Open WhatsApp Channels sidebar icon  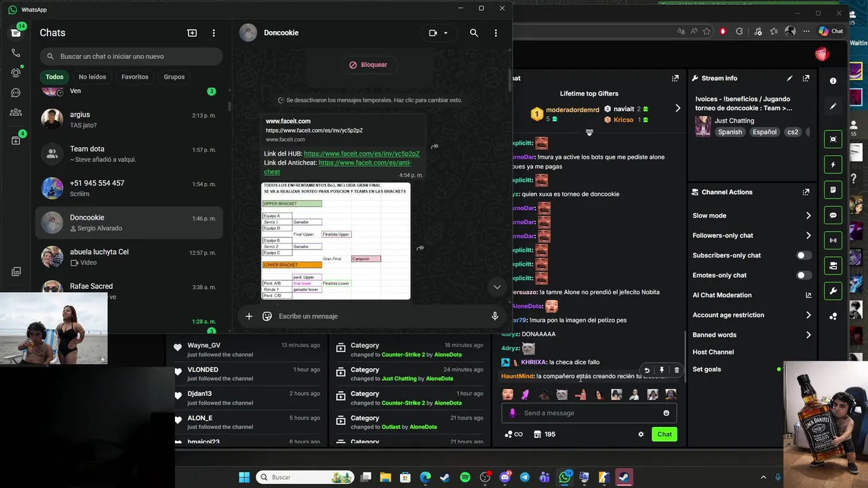coord(16,93)
